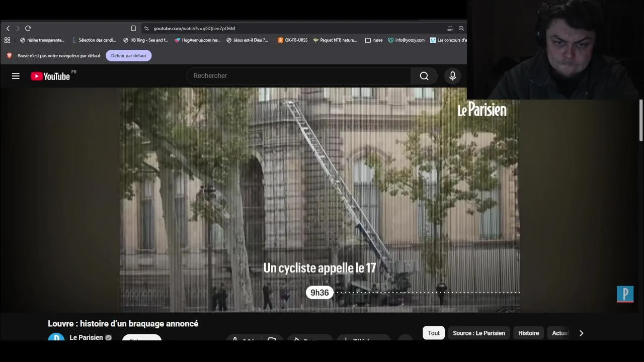Open the 'Jésus est-il Dieu ?' bookmark
This screenshot has width=644, height=362.
(247, 40)
